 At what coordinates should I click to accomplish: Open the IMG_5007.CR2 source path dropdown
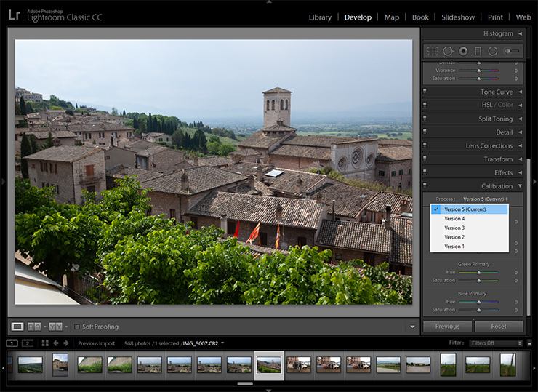[222, 343]
